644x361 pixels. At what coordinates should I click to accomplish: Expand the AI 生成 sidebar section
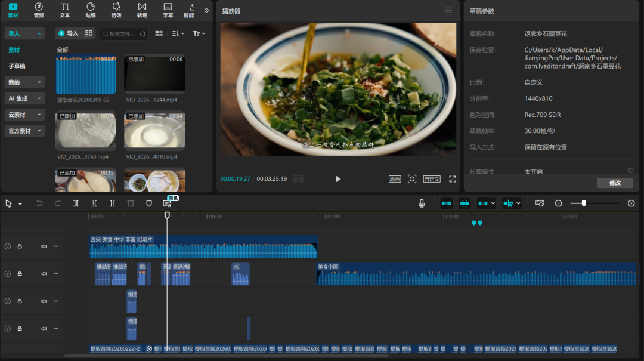coord(24,98)
